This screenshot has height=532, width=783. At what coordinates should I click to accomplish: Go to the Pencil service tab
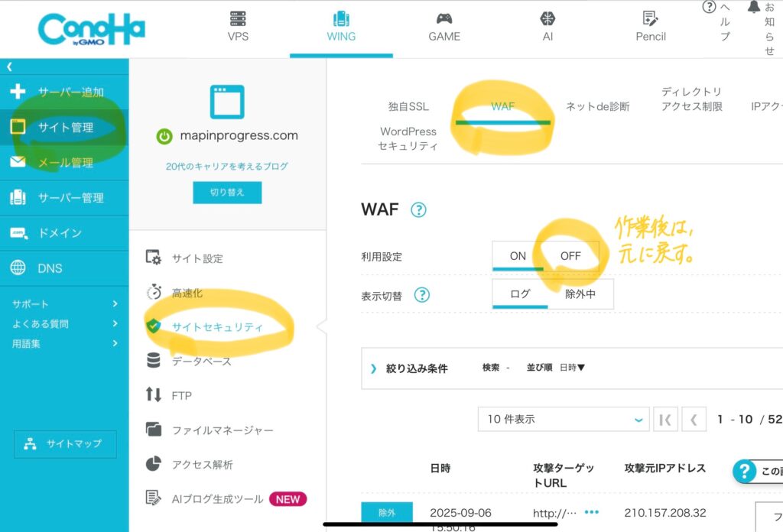click(650, 27)
